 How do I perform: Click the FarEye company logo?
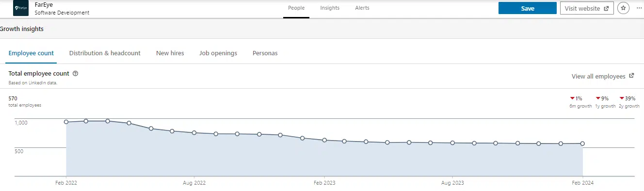tap(20, 8)
